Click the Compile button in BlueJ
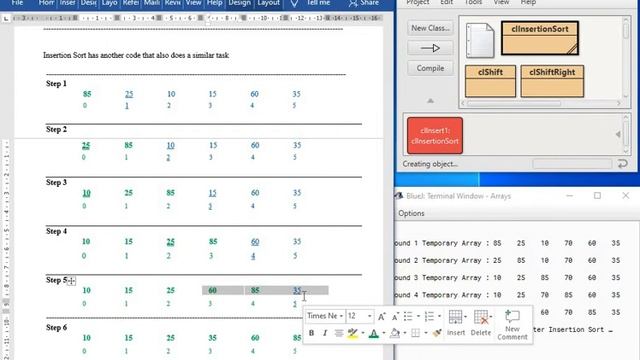Image resolution: width=640 pixels, height=360 pixels. [430, 68]
